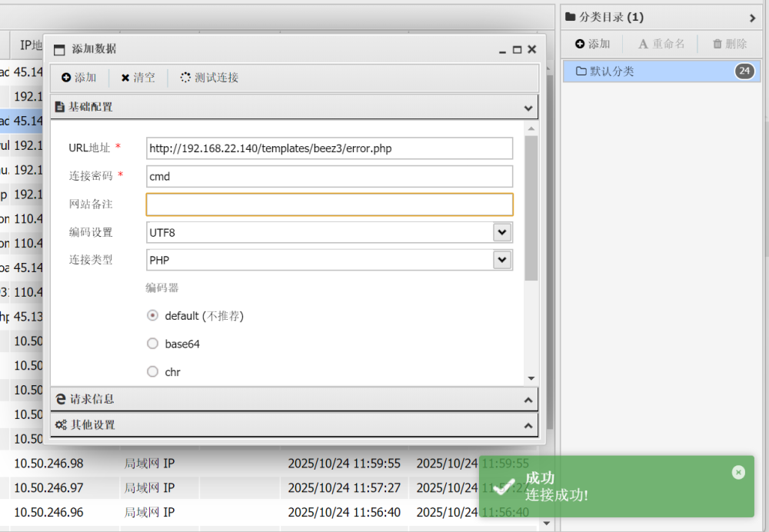The width and height of the screenshot is (769, 532).
Task: Add a new category in 分类目录 panel
Action: click(592, 44)
